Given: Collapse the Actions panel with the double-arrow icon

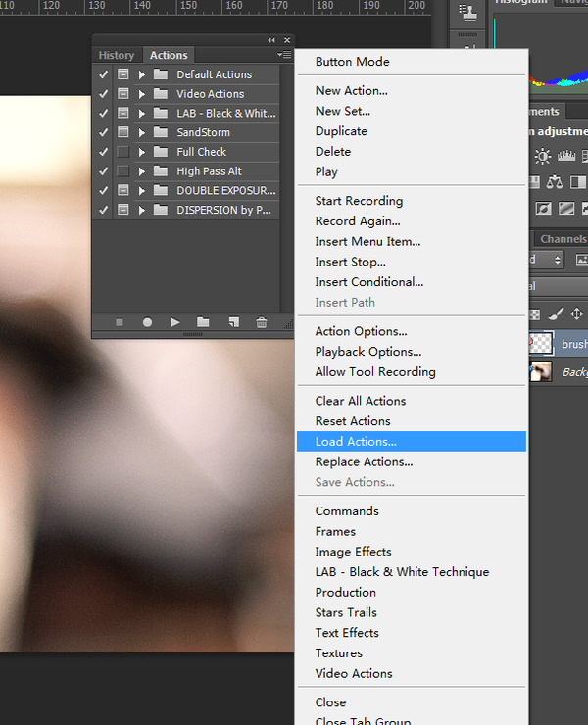Looking at the screenshot, I should [x=271, y=40].
